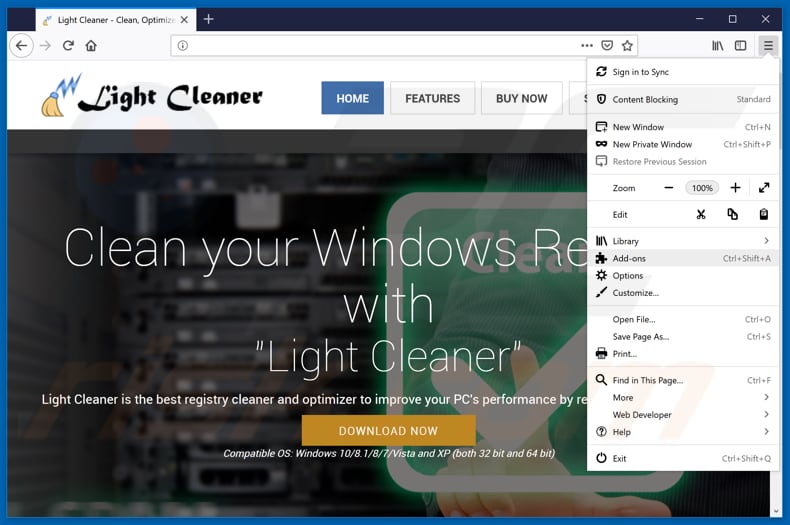Click Standard next to Content Blocking
This screenshot has height=525, width=790.
(x=753, y=99)
